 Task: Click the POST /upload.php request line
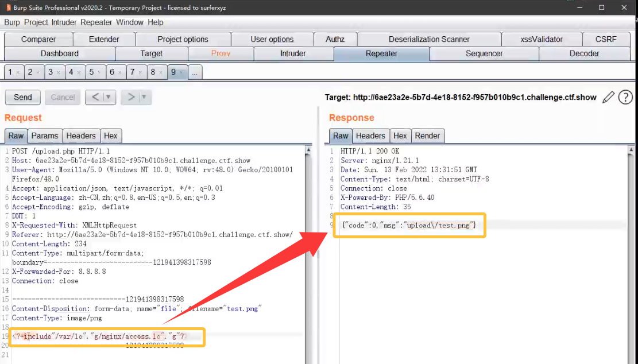click(x=61, y=152)
